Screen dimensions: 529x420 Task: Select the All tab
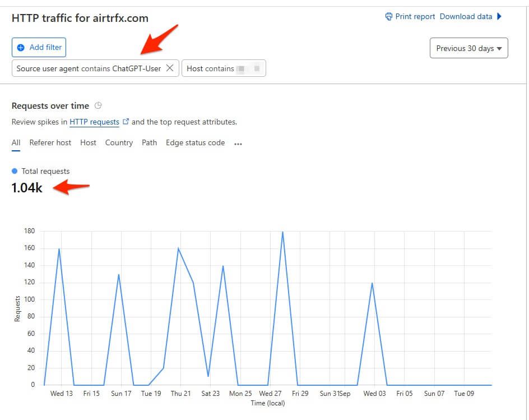(x=16, y=143)
